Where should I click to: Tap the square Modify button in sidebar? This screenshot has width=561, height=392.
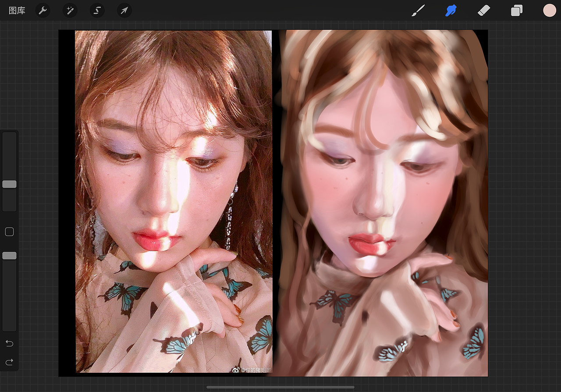[9, 232]
